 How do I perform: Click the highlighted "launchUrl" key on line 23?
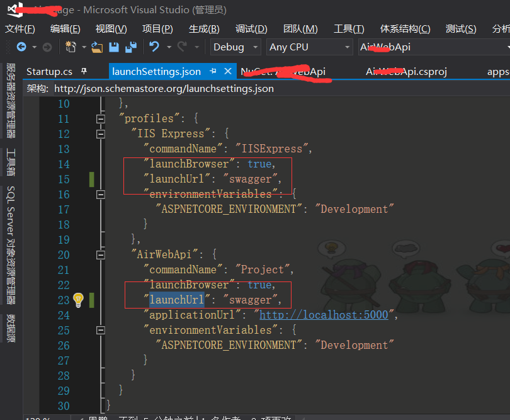click(x=177, y=300)
